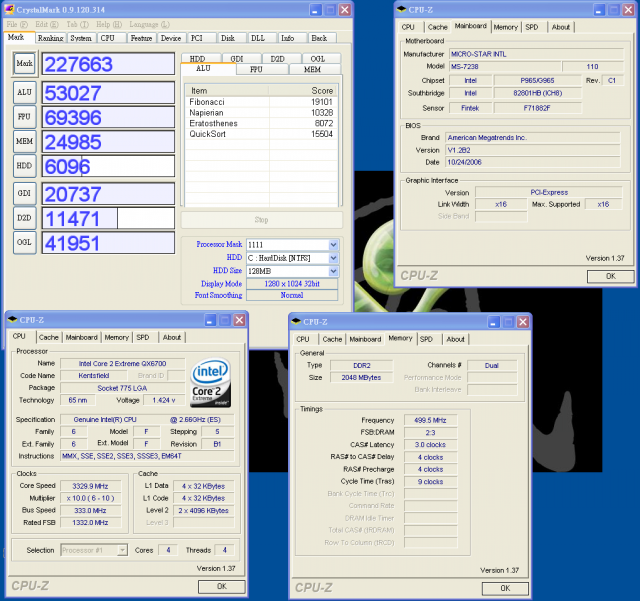This screenshot has height=601, width=640.
Task: Click the CPU tab CPU-Z window title icon
Action: [x=13, y=320]
